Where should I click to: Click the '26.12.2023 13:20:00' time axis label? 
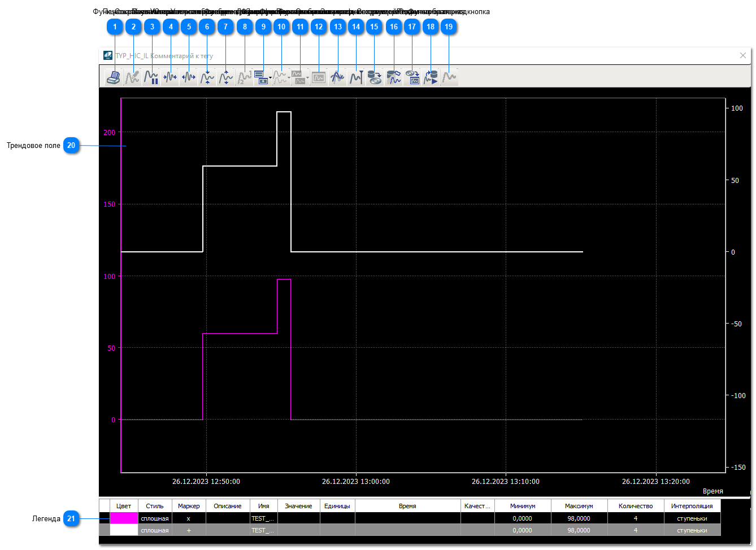tap(656, 482)
